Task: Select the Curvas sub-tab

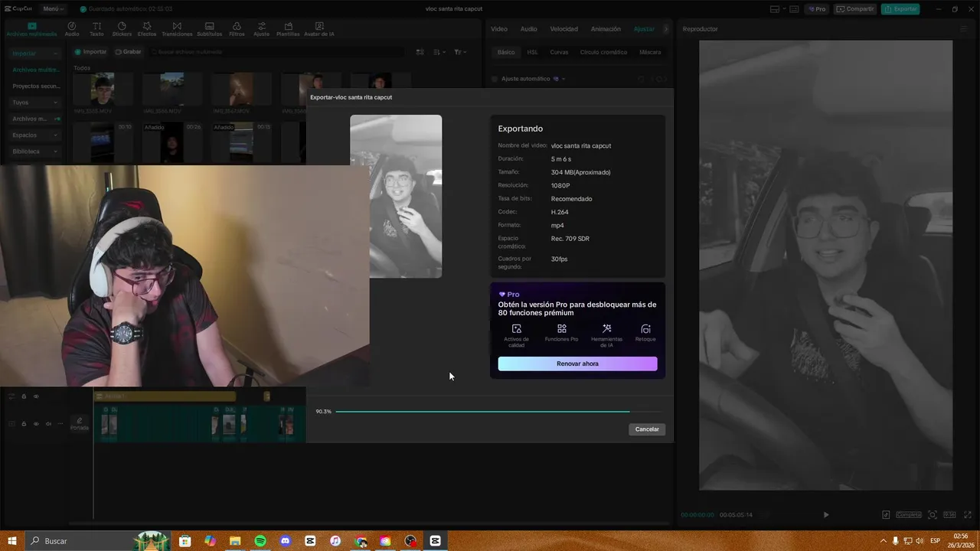Action: point(559,52)
